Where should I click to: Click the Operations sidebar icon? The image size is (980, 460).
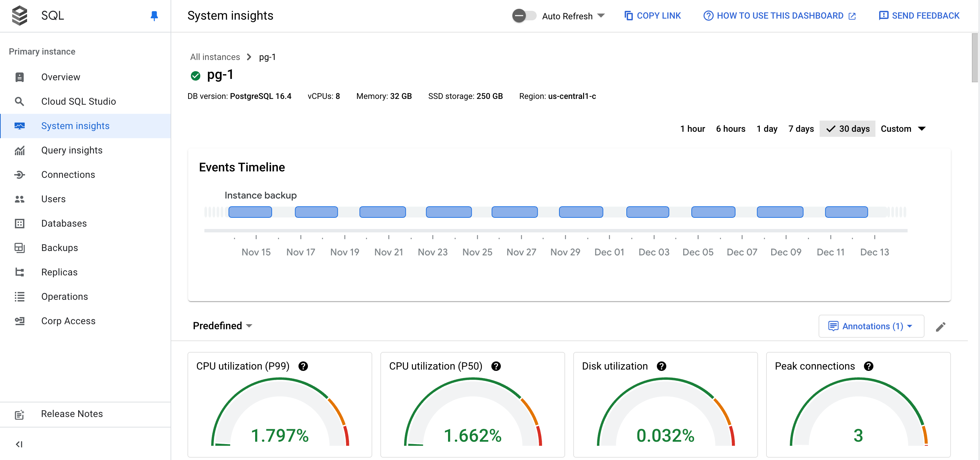tap(19, 297)
